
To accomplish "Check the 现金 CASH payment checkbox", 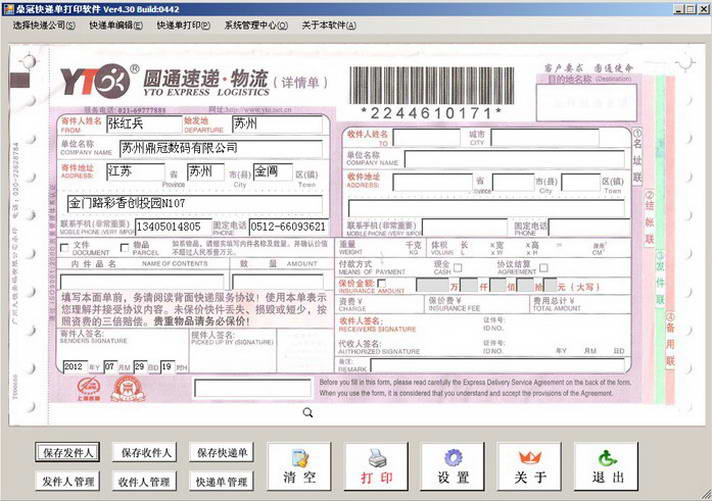I will (x=458, y=268).
